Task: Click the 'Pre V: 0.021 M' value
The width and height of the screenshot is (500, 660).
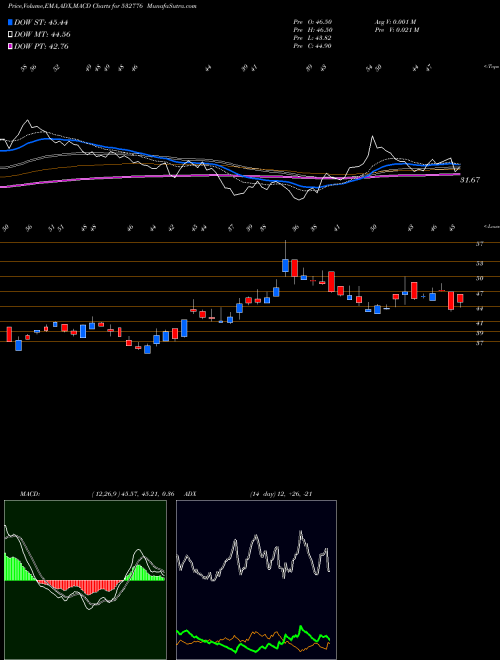Action: pyautogui.click(x=396, y=30)
